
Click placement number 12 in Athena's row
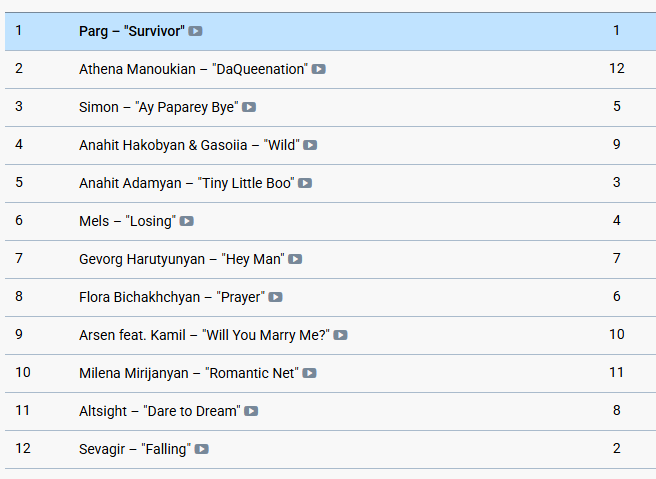point(616,69)
